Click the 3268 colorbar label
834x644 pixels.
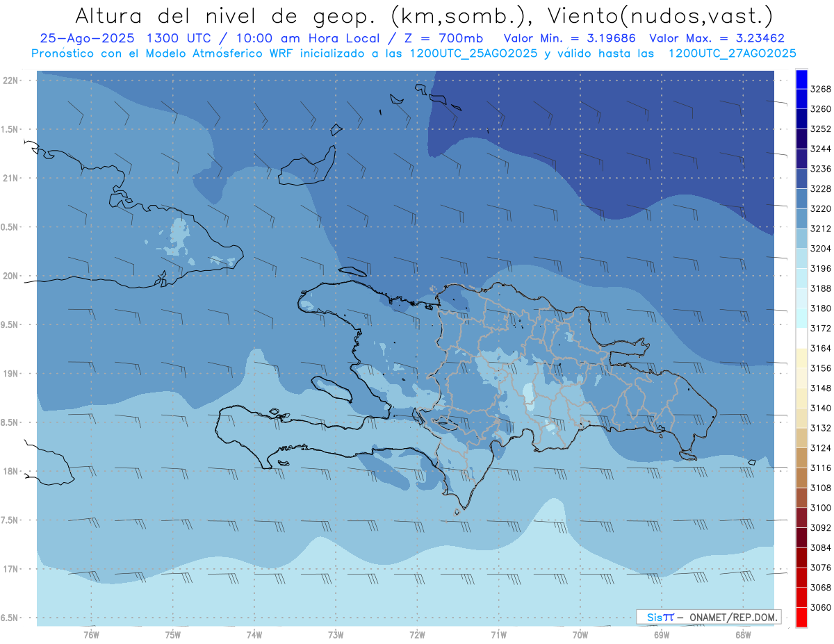(x=821, y=89)
